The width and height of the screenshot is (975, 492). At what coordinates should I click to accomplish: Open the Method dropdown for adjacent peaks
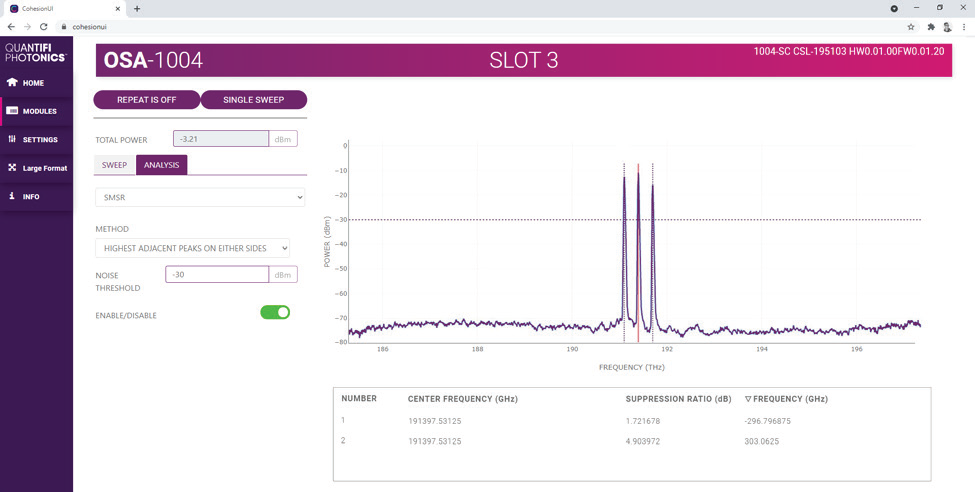click(x=193, y=248)
